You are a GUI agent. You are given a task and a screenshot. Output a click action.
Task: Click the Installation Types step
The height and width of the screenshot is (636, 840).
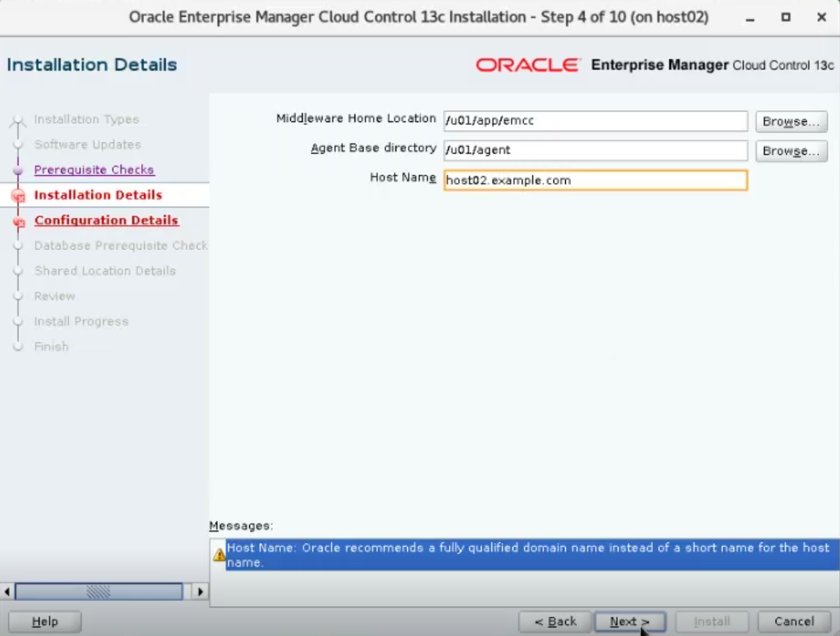point(87,119)
